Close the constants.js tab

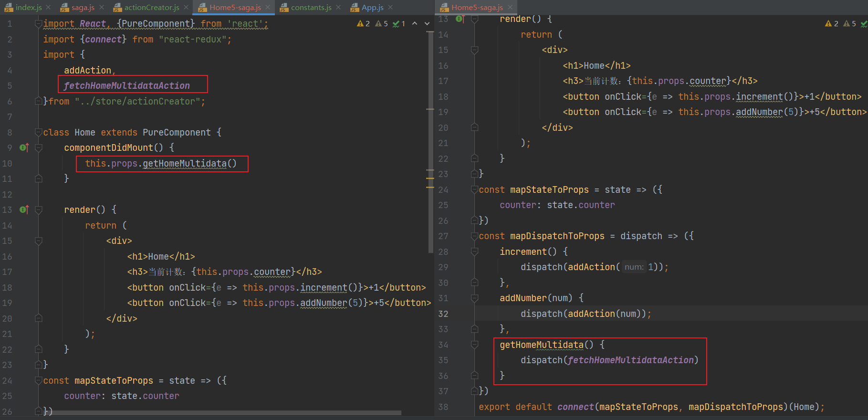338,7
